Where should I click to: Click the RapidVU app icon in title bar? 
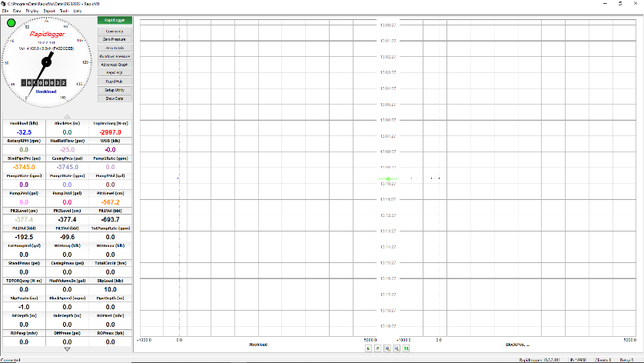[4, 4]
